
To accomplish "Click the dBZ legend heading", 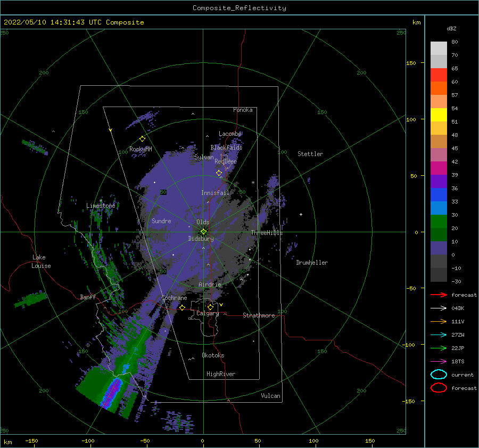I will click(x=451, y=28).
